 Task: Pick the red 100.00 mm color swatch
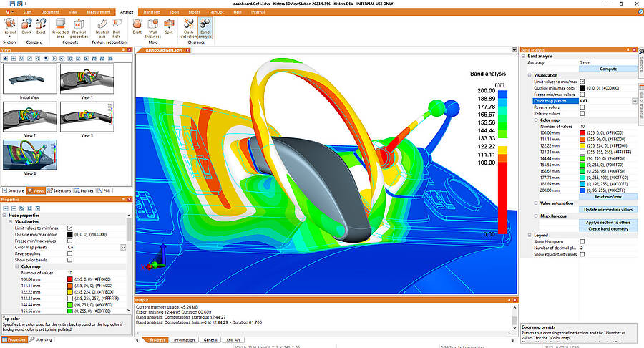[582, 133]
